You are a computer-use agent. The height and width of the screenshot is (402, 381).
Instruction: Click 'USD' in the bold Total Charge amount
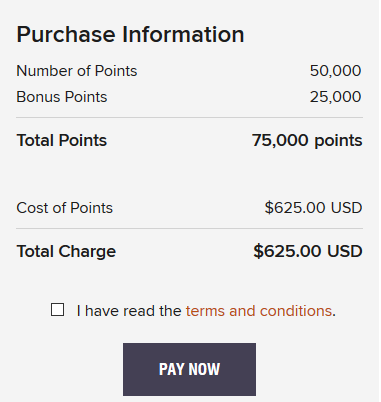[345, 251]
